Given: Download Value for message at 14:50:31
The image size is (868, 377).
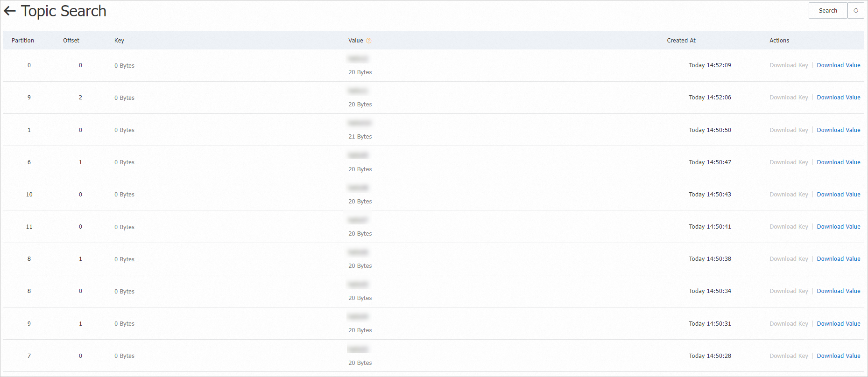Looking at the screenshot, I should click(x=839, y=324).
